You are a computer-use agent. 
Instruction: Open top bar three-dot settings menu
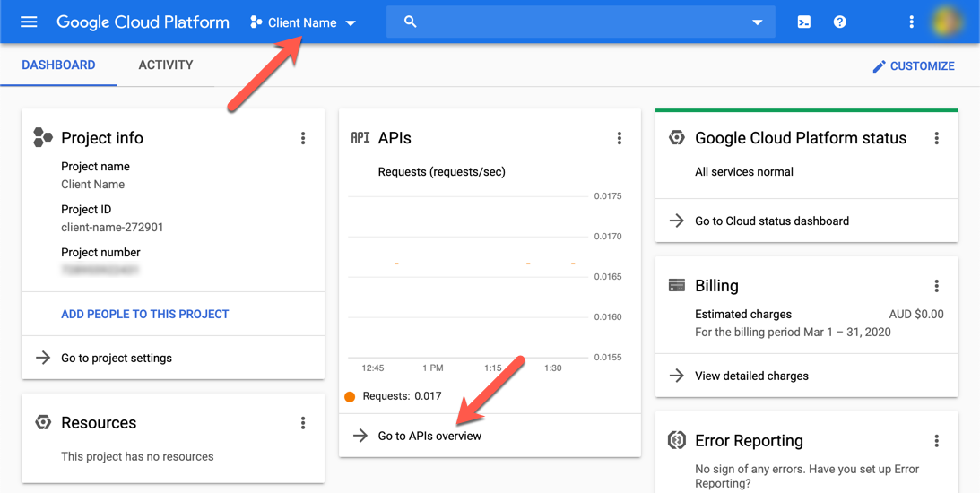click(x=911, y=22)
